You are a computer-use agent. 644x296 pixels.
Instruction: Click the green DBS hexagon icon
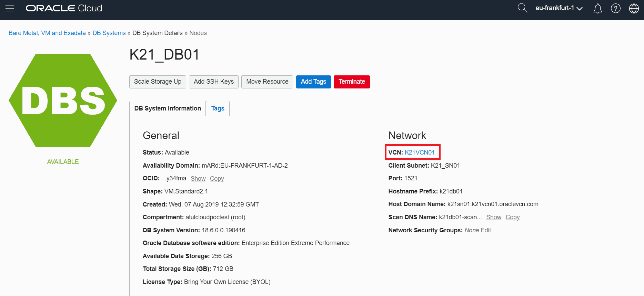(x=63, y=100)
